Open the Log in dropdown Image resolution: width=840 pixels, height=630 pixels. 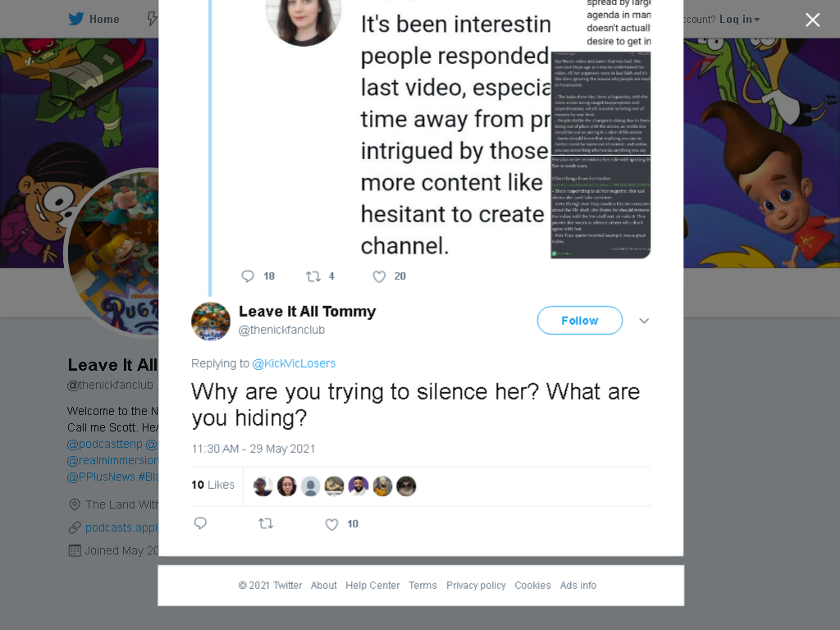(x=739, y=20)
